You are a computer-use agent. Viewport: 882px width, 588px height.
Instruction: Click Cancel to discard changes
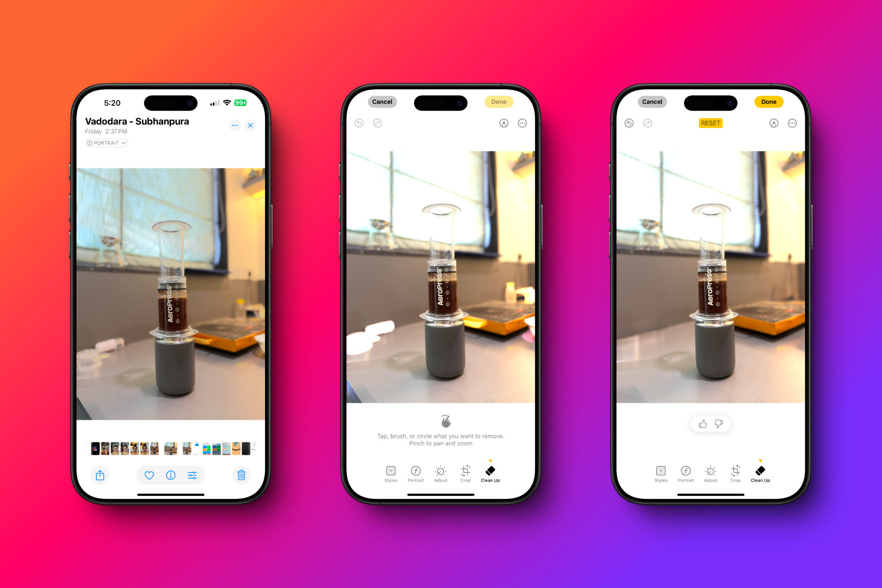(x=383, y=102)
